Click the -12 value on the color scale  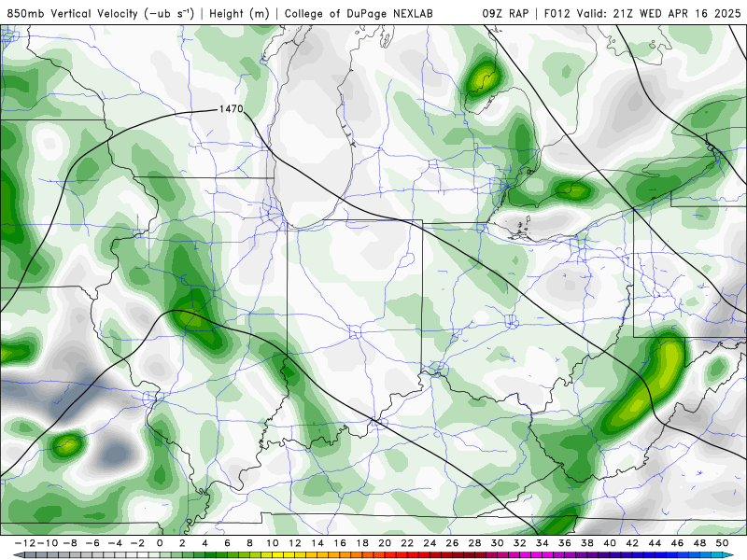tap(23, 543)
